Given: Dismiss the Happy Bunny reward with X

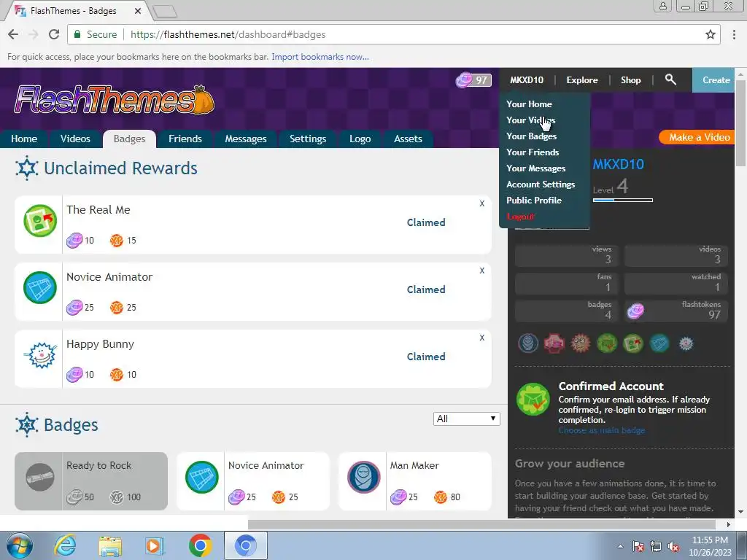Looking at the screenshot, I should click(481, 338).
